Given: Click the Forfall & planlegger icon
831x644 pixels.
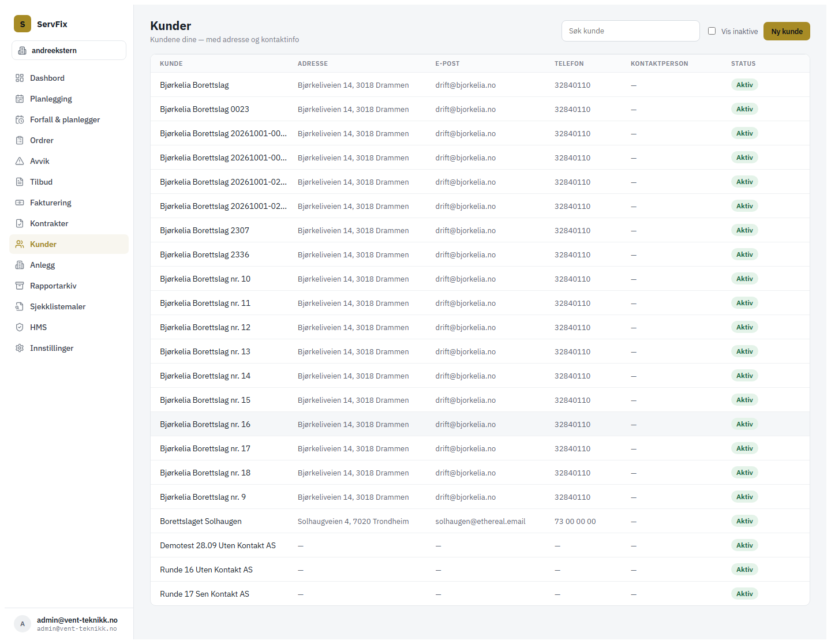Looking at the screenshot, I should tap(20, 119).
